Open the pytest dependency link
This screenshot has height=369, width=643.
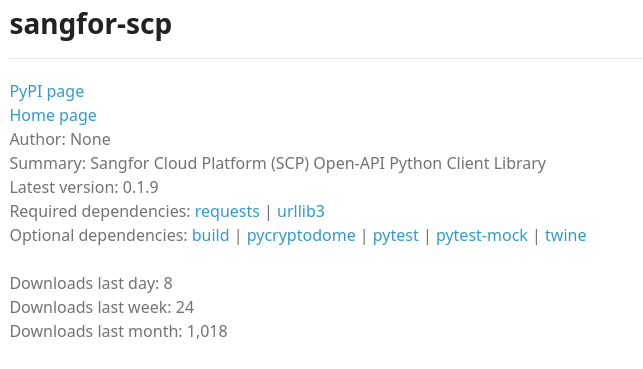[x=396, y=236]
